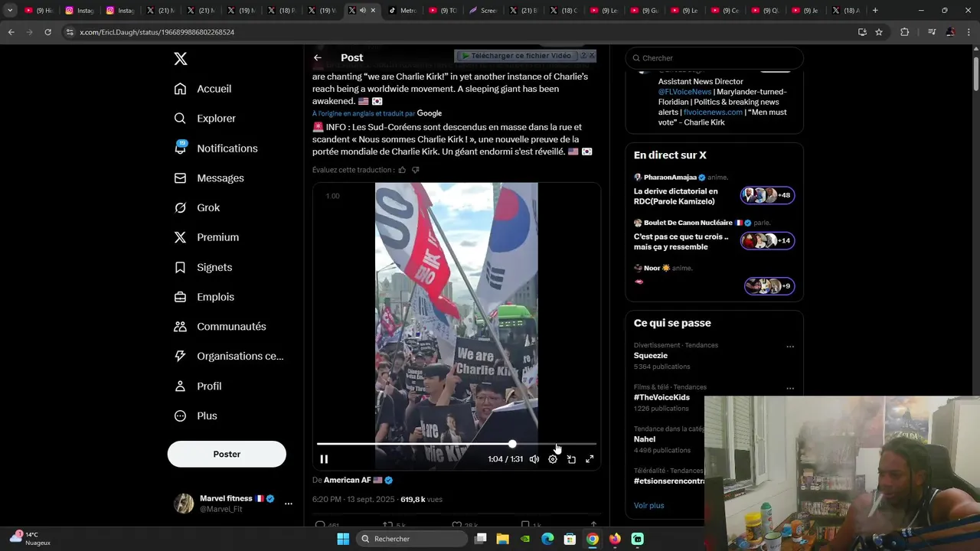Mute the video volume icon
This screenshot has height=551, width=980.
pos(534,459)
